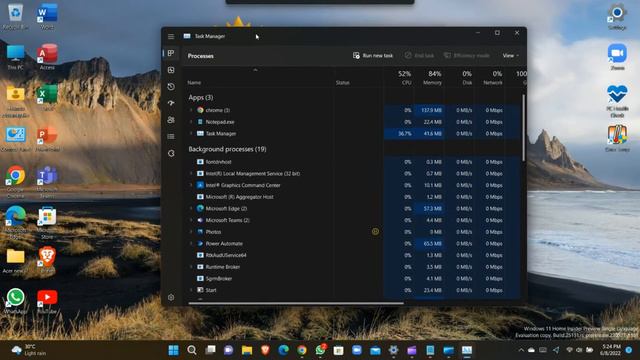This screenshot has width=640, height=360.
Task: Sort by the Memory column header
Action: point(433,78)
